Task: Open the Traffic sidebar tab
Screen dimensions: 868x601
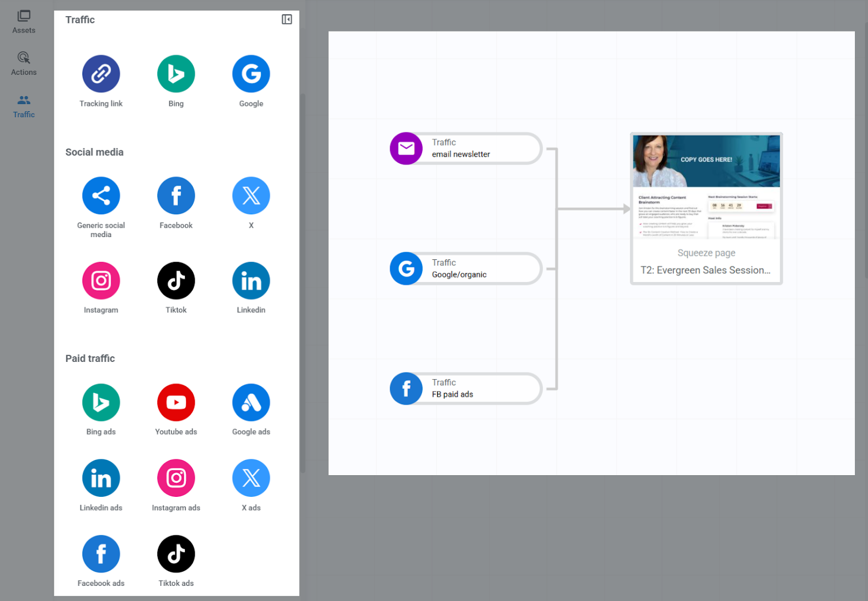Action: [24, 106]
